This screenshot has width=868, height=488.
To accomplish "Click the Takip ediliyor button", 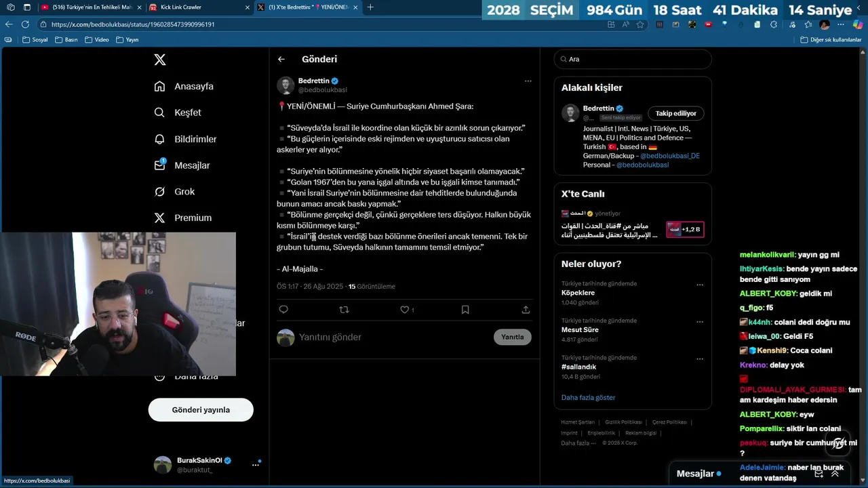I will [x=676, y=113].
